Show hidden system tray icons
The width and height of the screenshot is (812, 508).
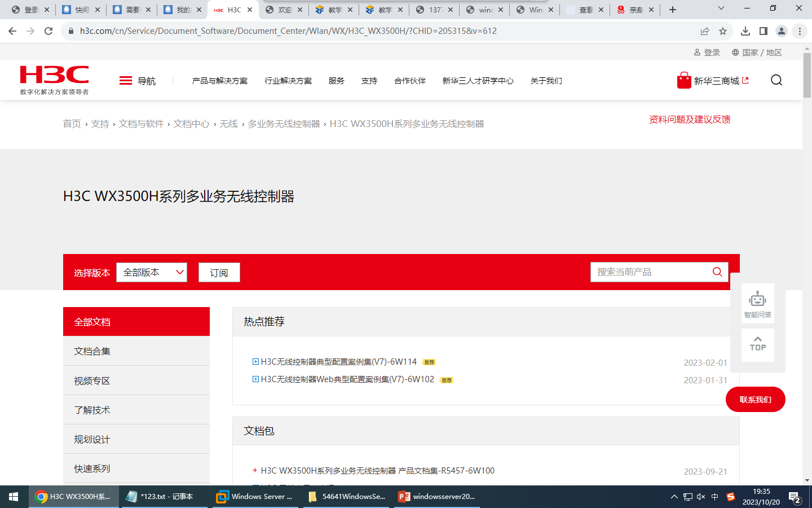[x=674, y=497]
